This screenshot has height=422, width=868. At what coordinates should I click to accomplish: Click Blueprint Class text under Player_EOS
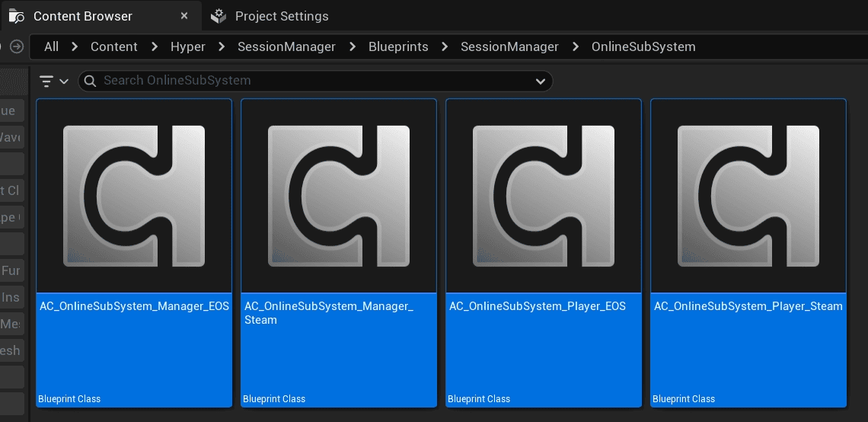[479, 398]
